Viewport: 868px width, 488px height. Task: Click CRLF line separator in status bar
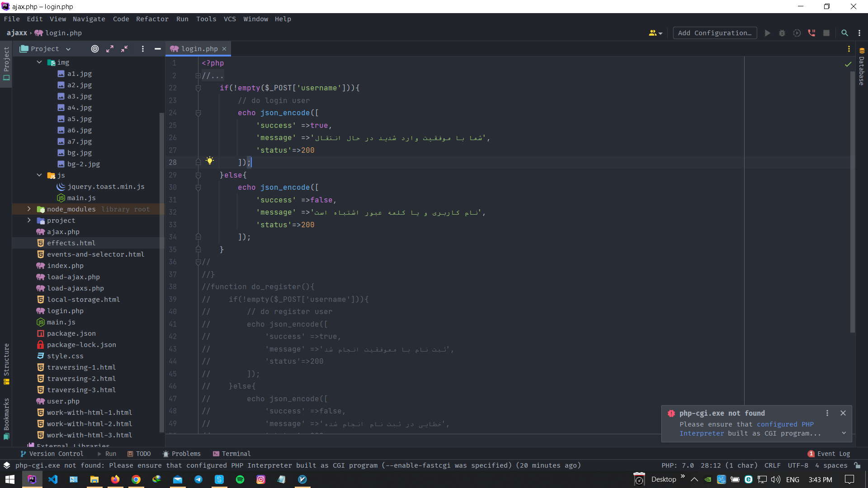tap(772, 465)
